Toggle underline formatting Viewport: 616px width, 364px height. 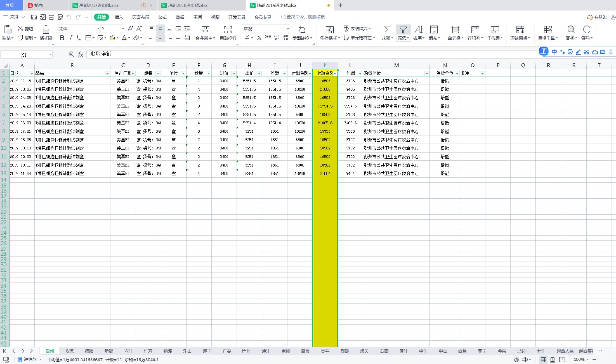point(79,38)
